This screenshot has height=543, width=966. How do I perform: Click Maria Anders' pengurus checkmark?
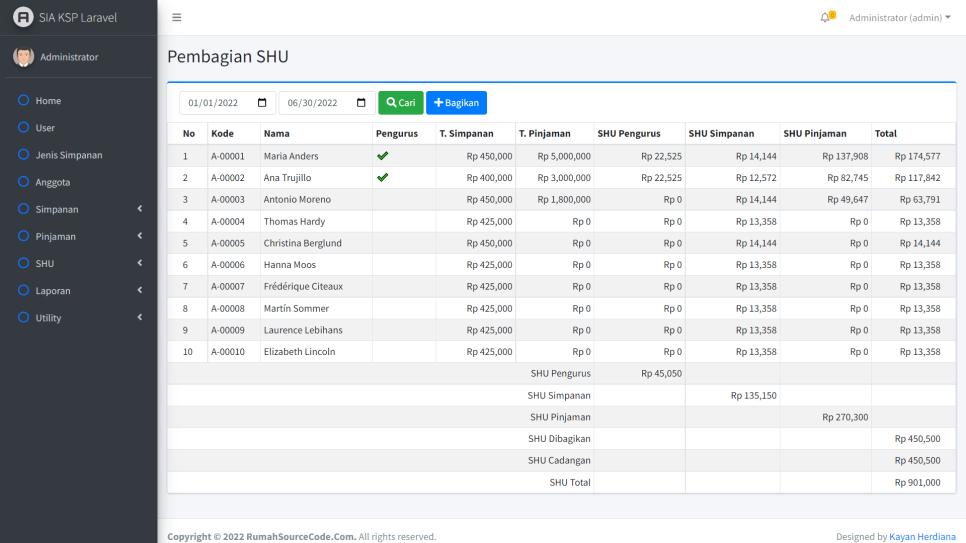[382, 156]
